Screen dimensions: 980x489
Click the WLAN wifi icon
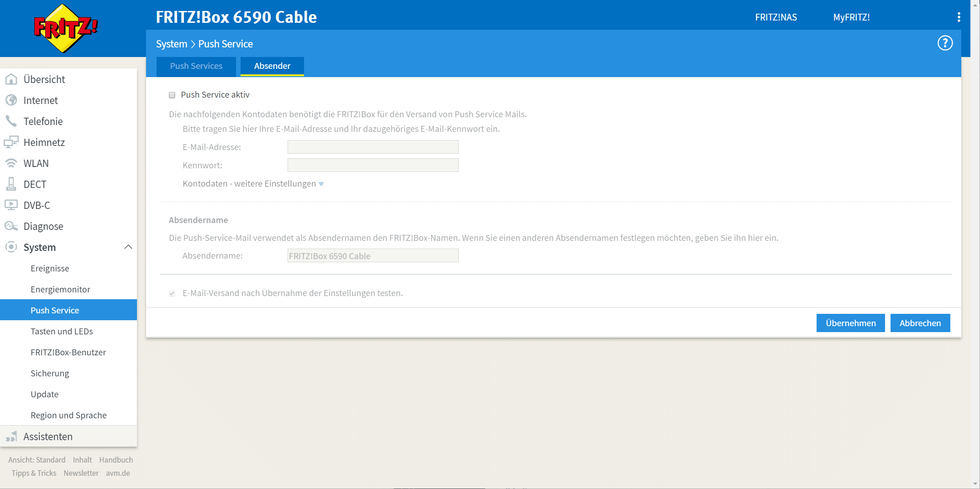point(11,163)
